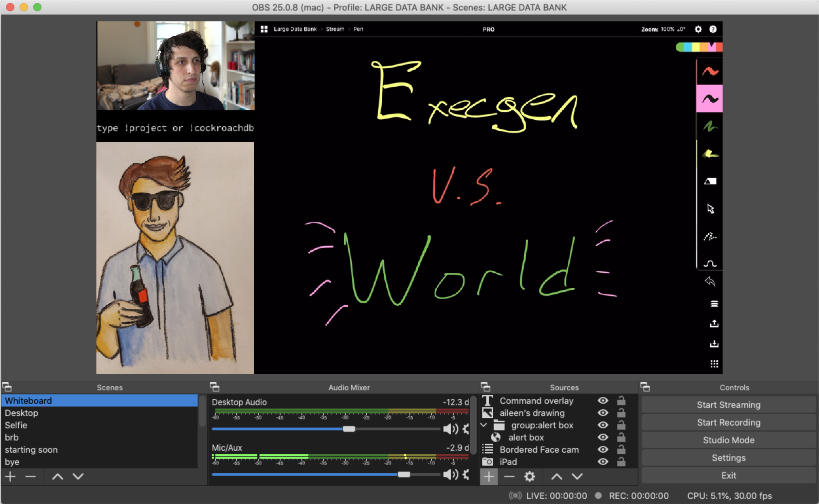Open the layers stack icon
This screenshot has width=819, height=504.
pos(714,304)
